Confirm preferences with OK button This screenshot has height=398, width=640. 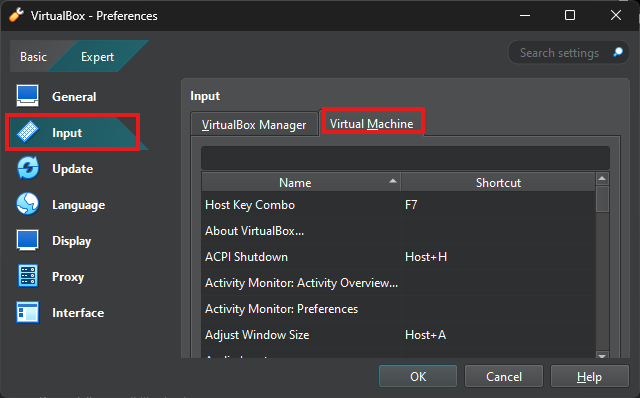[418, 376]
